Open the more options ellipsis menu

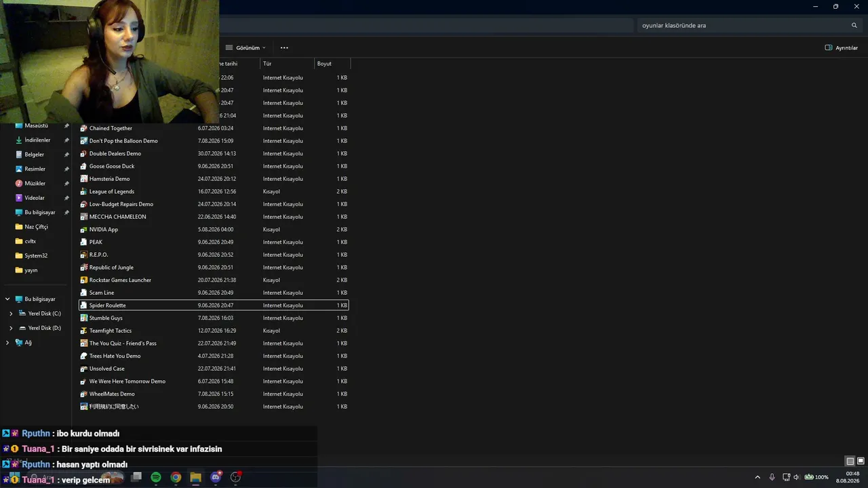point(284,48)
